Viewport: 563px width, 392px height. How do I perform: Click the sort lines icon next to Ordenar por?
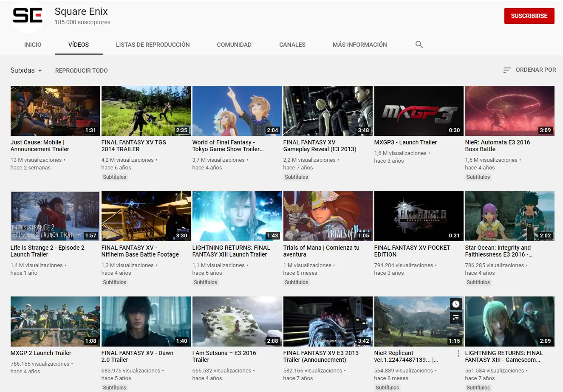pos(507,70)
